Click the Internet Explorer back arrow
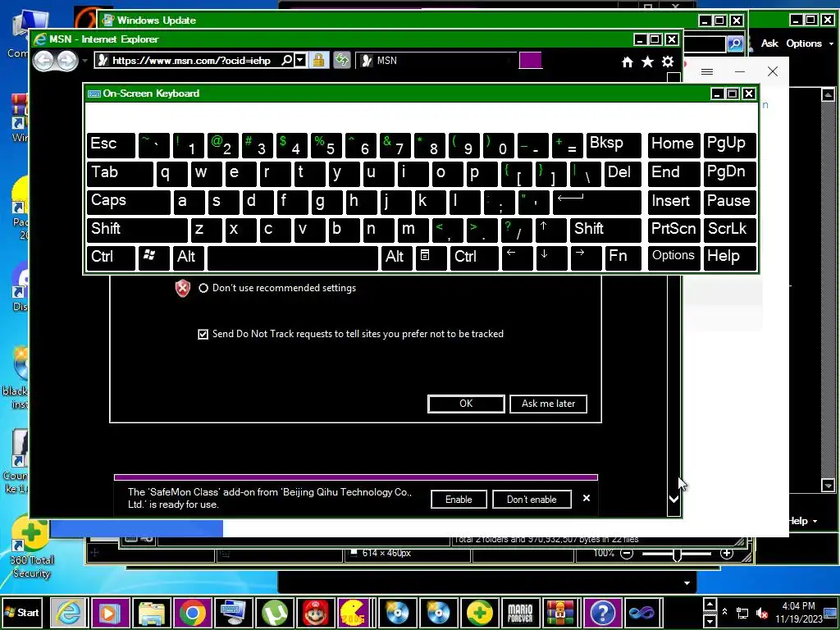Screen dimensions: 840x630 pyautogui.click(x=44, y=61)
